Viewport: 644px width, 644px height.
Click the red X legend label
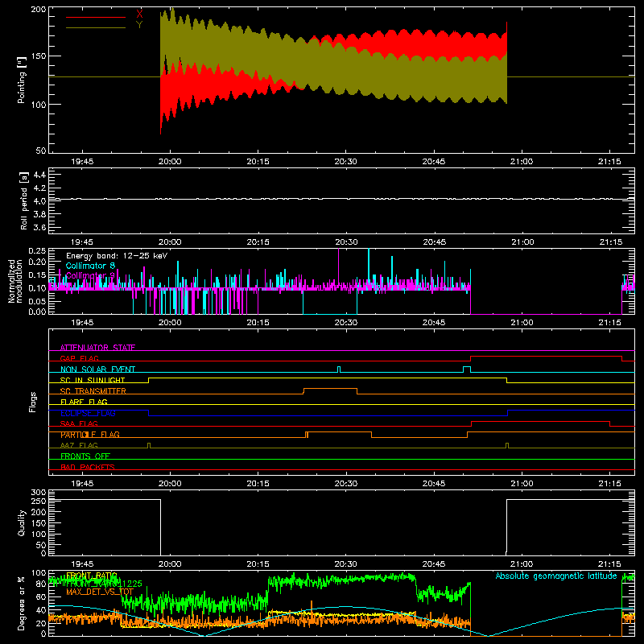[139, 14]
